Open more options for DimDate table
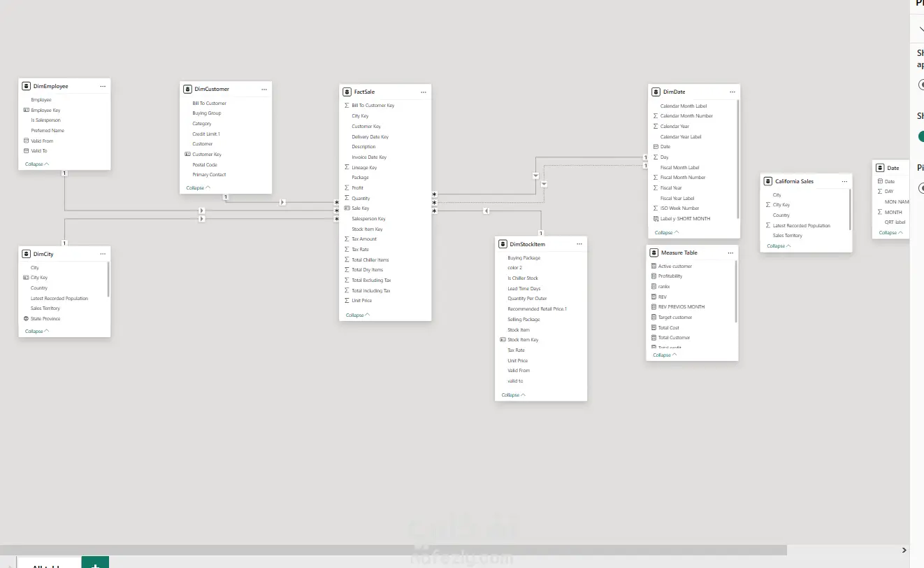 (x=732, y=92)
